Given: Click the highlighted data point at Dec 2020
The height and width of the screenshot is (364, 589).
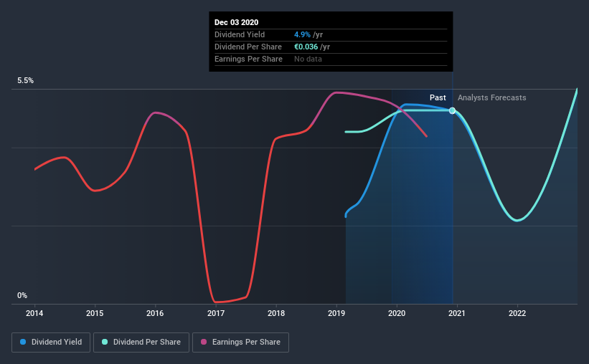Looking at the screenshot, I should [452, 110].
